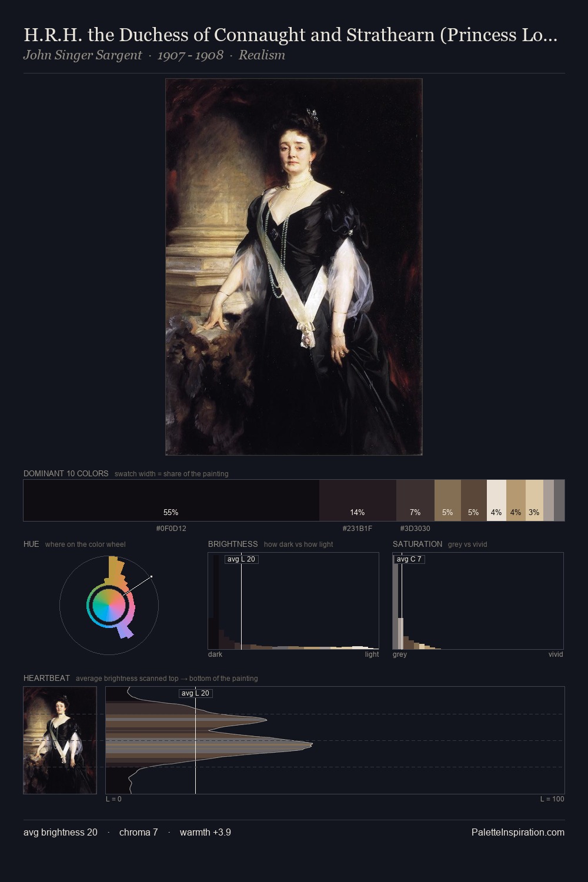This screenshot has height=882, width=588.
Task: Click the avg L 20 label in Heartbeat chart
Action: point(195,693)
